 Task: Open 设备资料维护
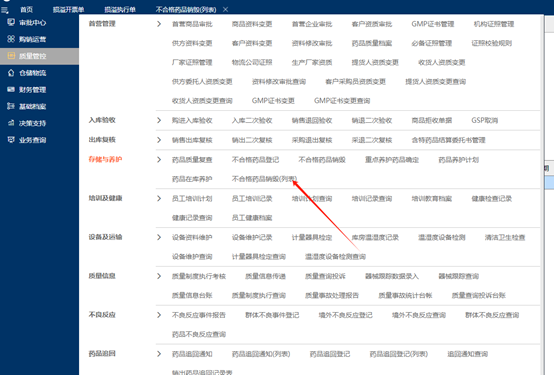[x=192, y=238]
